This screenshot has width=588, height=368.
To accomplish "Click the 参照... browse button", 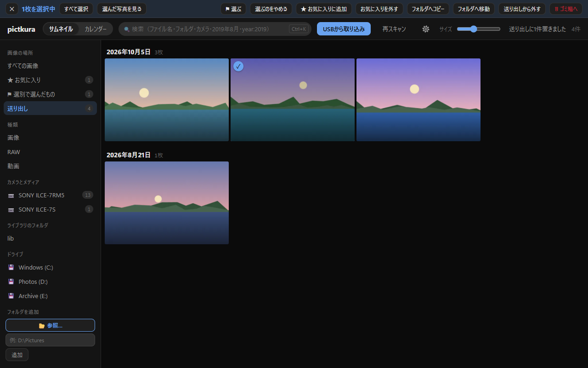I will click(50, 325).
